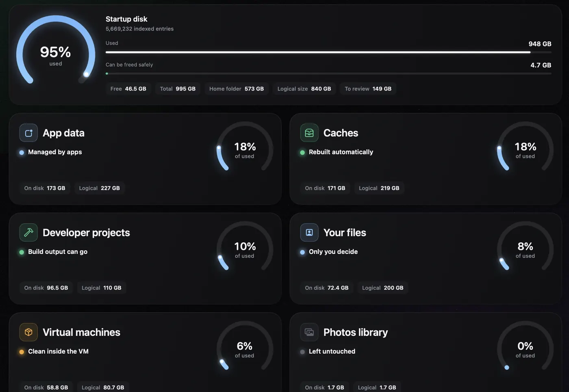569x392 pixels.
Task: Click the Total 995 GB chip
Action: [x=178, y=89]
